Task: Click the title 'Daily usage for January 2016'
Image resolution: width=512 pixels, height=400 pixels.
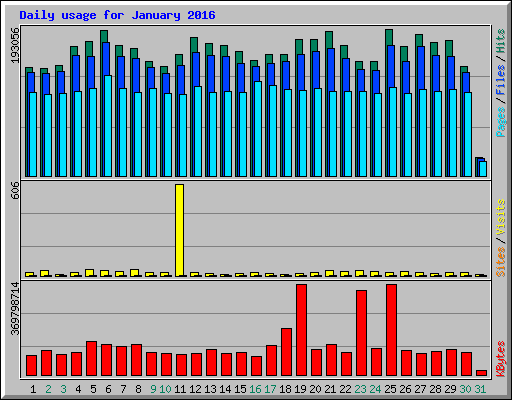Action: click(x=117, y=15)
